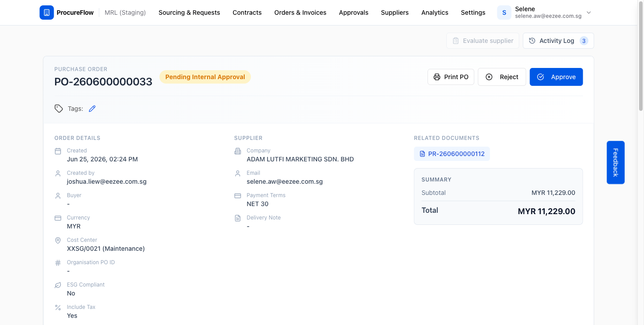
Task: Click the hash icon for Organisation PO ID
Action: click(58, 263)
